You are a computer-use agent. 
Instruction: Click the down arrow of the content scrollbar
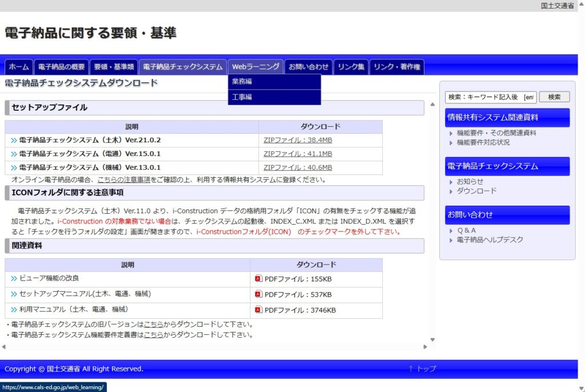point(432,340)
